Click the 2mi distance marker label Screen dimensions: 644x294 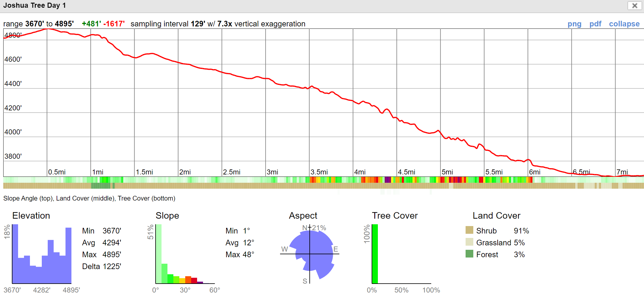click(x=185, y=172)
